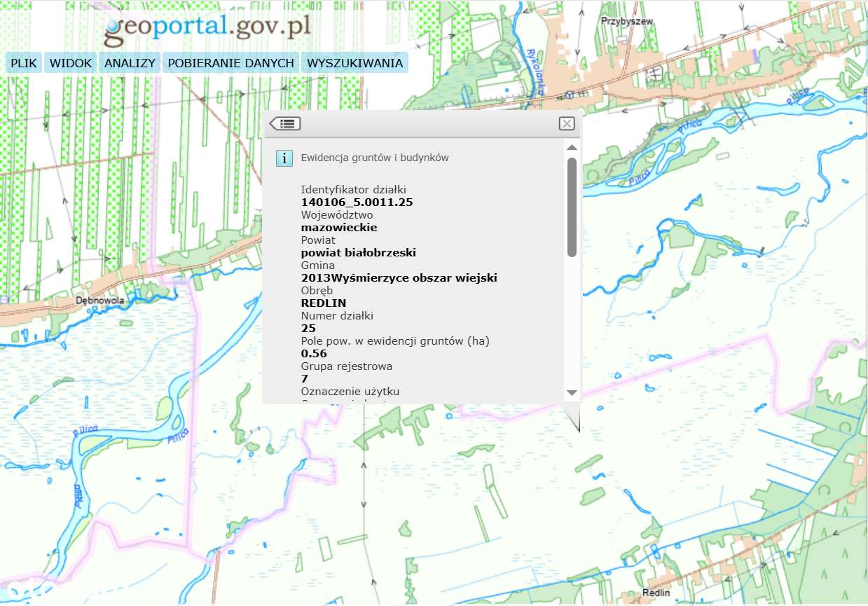Viewport: 868px width, 606px height.
Task: Click the area value 0.56
Action: click(x=314, y=353)
